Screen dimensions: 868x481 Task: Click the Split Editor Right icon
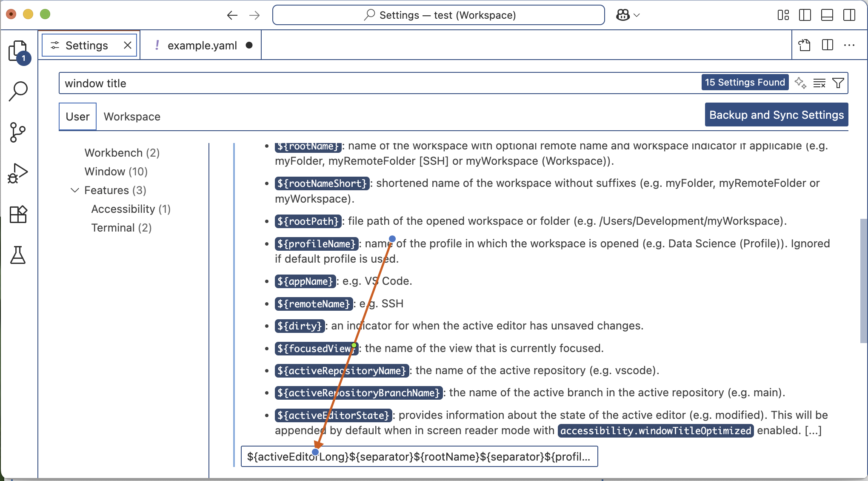tap(827, 45)
